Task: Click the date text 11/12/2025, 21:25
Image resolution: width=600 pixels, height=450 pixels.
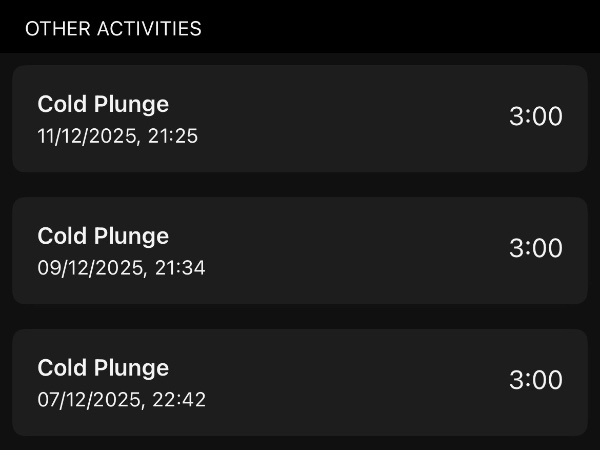Action: click(118, 136)
